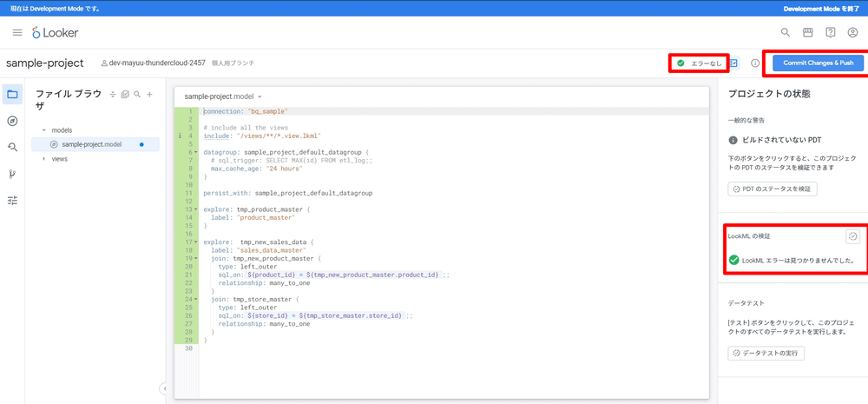Click line number 30 in the gutter
The width and height of the screenshot is (868, 404).
coord(187,348)
